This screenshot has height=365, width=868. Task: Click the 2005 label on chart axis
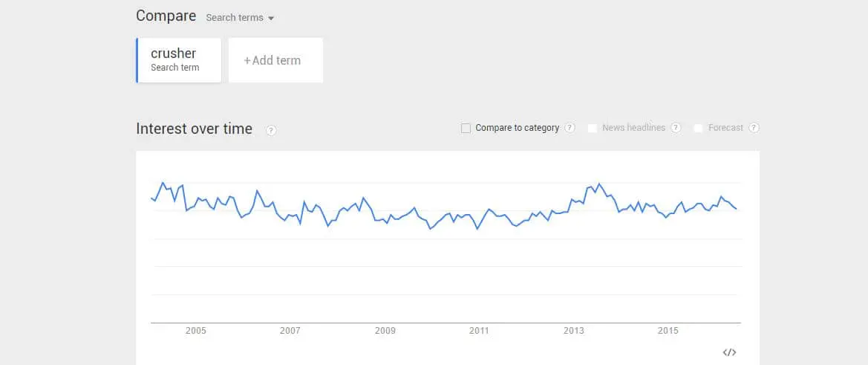coord(195,332)
